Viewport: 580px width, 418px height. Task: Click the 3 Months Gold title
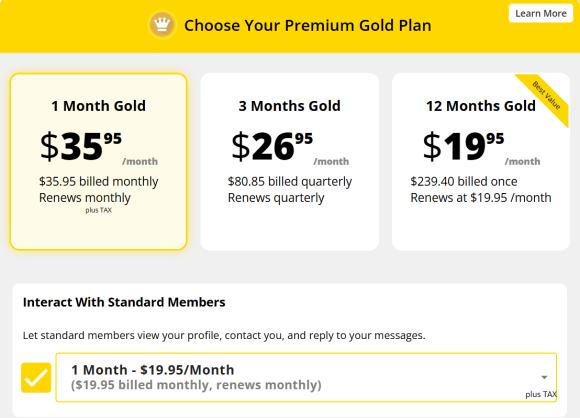(290, 106)
